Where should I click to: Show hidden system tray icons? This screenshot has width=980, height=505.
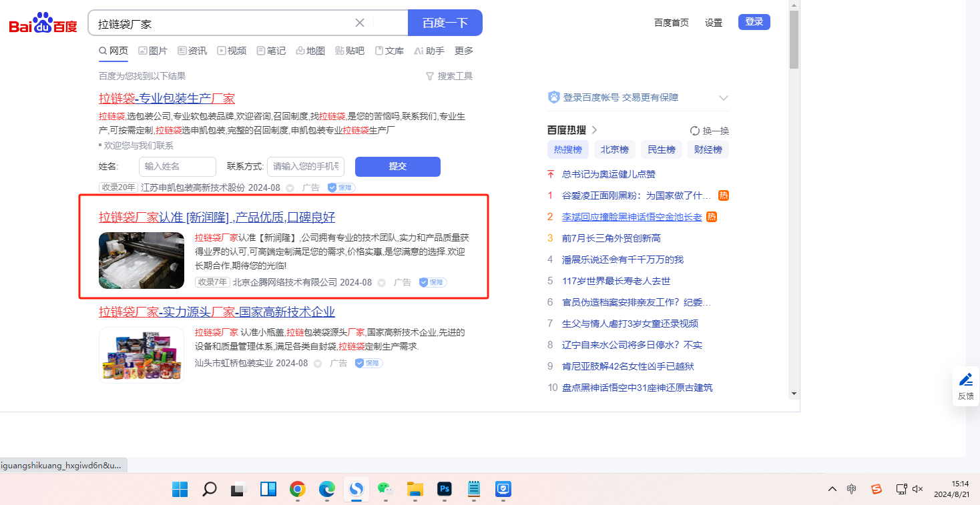tap(832, 489)
